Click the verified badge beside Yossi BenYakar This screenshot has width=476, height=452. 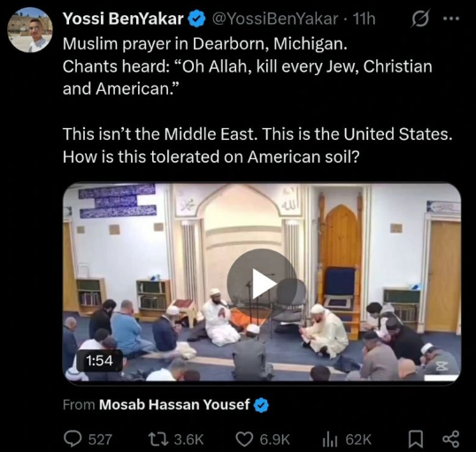pyautogui.click(x=196, y=19)
